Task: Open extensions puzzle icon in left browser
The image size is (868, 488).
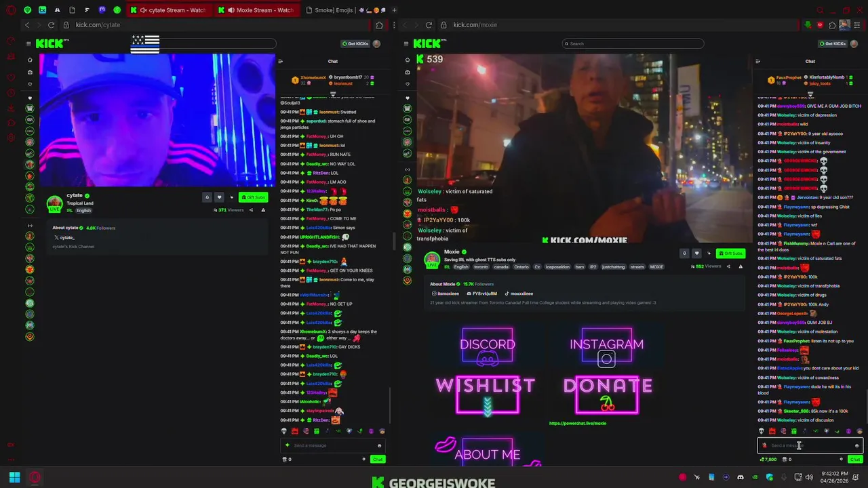Action: click(x=379, y=25)
